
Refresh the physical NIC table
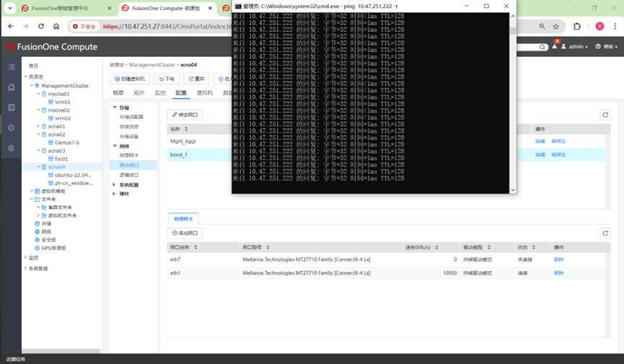[605, 233]
